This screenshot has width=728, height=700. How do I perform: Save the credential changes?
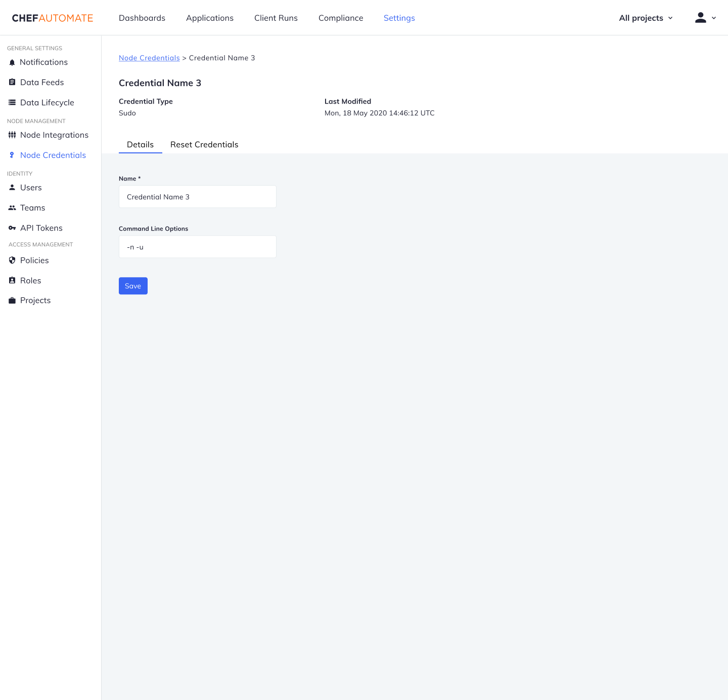pyautogui.click(x=133, y=286)
